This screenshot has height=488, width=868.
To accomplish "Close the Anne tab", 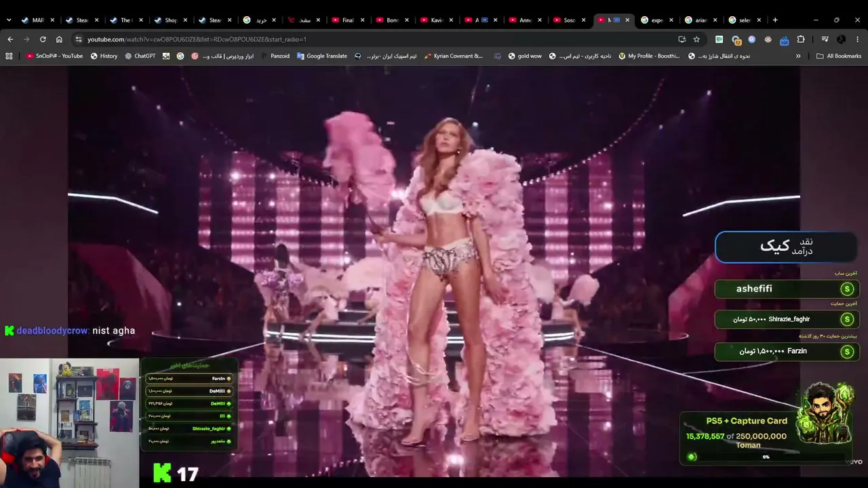I will [x=539, y=20].
